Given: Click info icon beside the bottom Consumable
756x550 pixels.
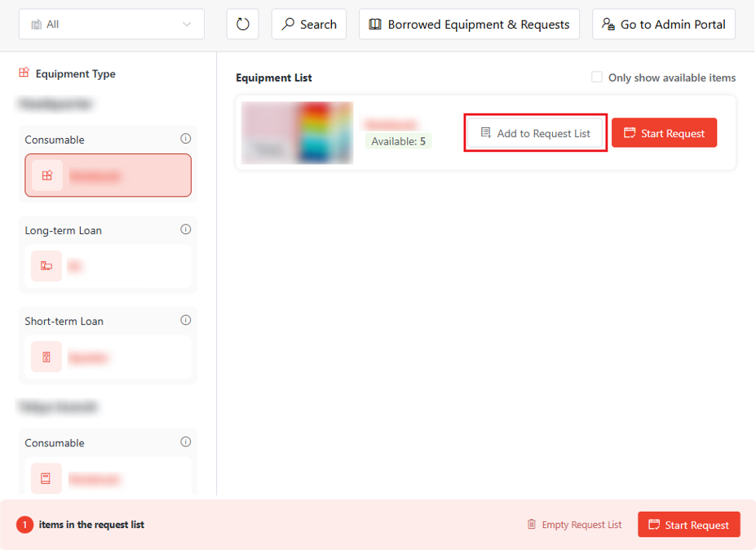Looking at the screenshot, I should [185, 441].
